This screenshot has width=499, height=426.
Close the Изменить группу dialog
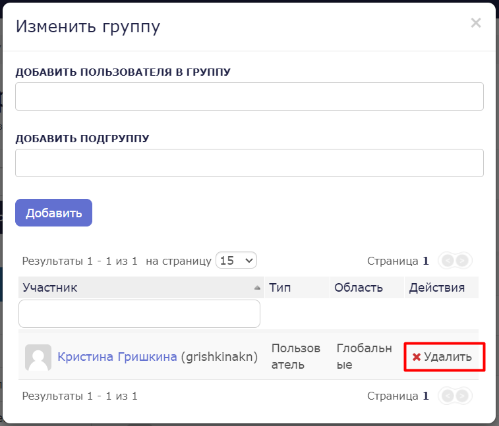click(x=476, y=23)
